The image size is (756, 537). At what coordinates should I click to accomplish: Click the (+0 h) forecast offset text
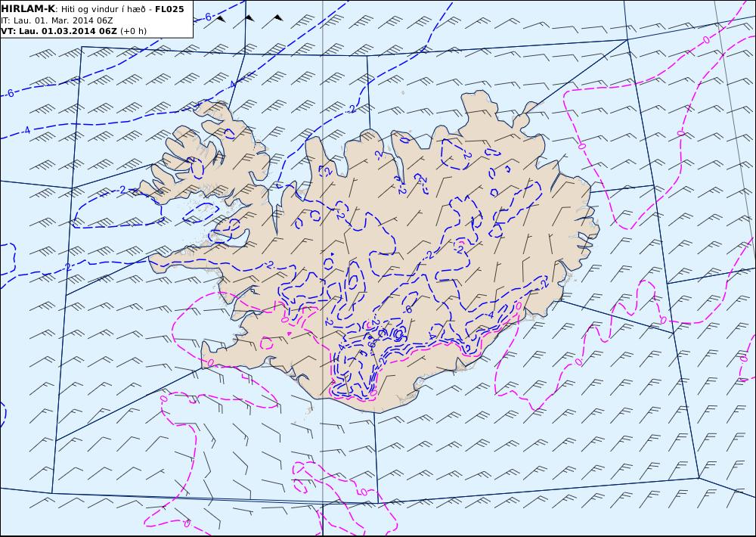133,31
